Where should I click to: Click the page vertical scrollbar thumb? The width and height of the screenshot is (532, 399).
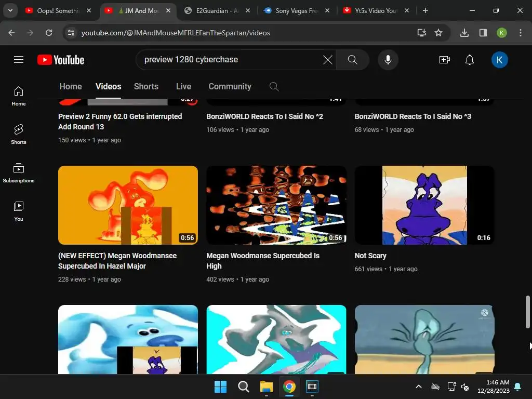tap(528, 312)
